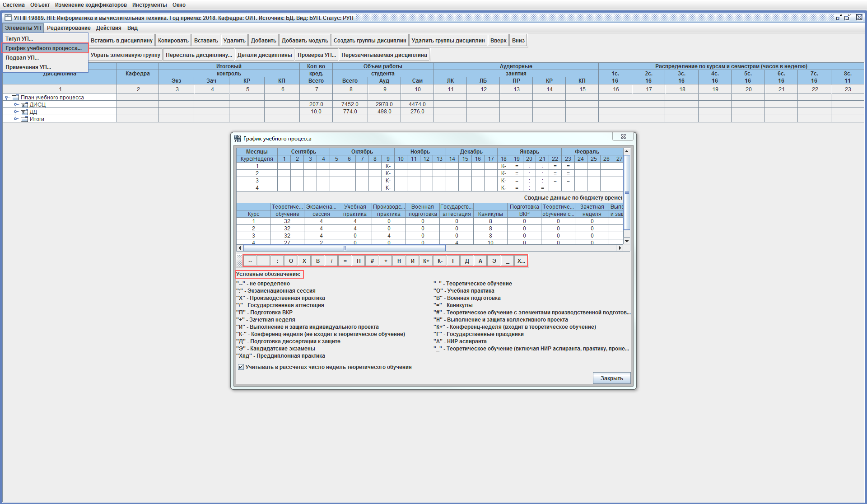Click the Детали дисциплины button
867x504 pixels.
click(265, 55)
